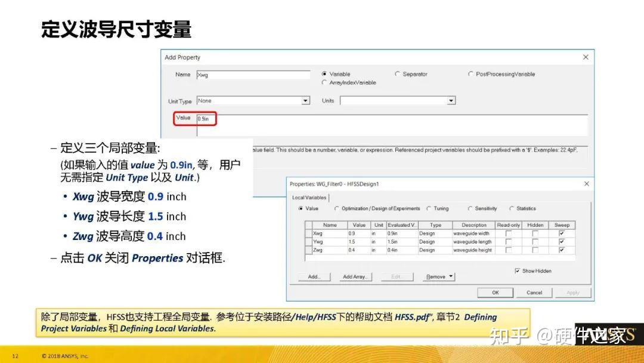This screenshot has width=644, height=363.
Task: Open the Units dropdown
Action: pos(451,100)
